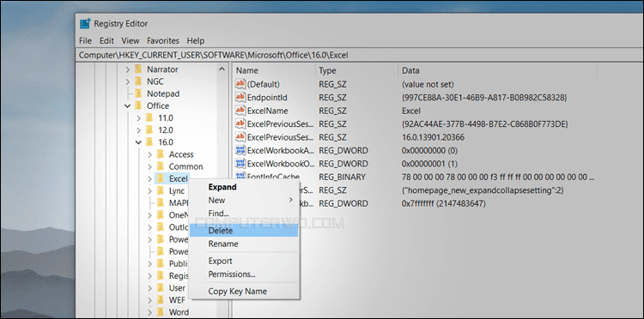Choose Permissions... in the context menu
Screen dimensions: 644x319
tap(244, 274)
